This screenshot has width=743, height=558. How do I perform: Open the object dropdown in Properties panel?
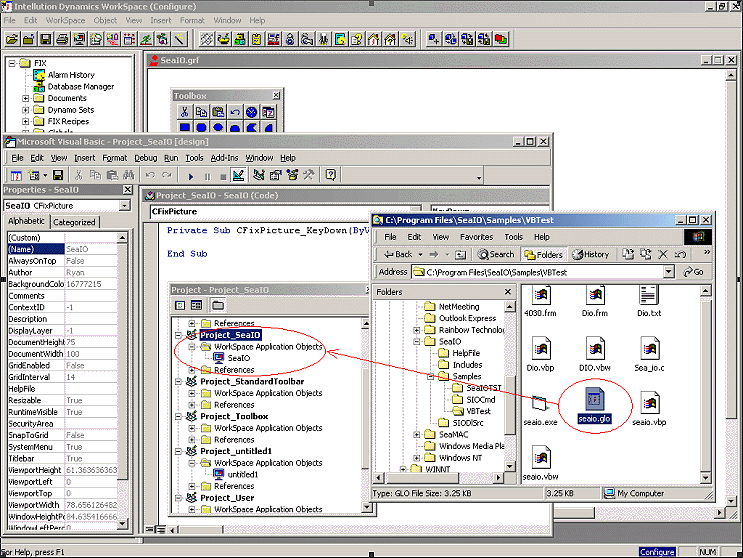(125, 206)
